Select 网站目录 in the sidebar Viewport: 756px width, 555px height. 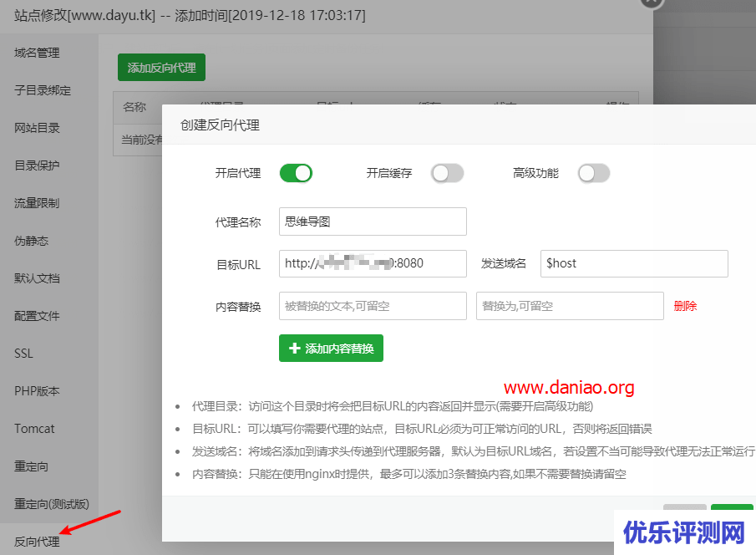[37, 128]
